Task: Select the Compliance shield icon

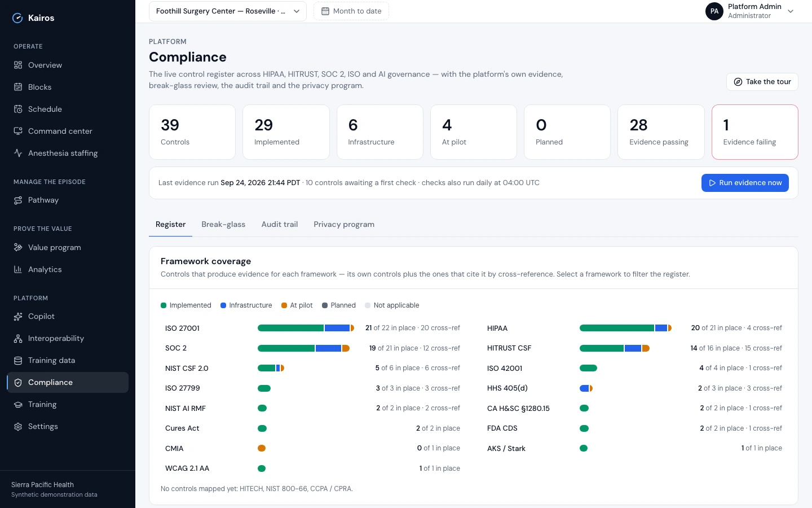Action: click(18, 383)
